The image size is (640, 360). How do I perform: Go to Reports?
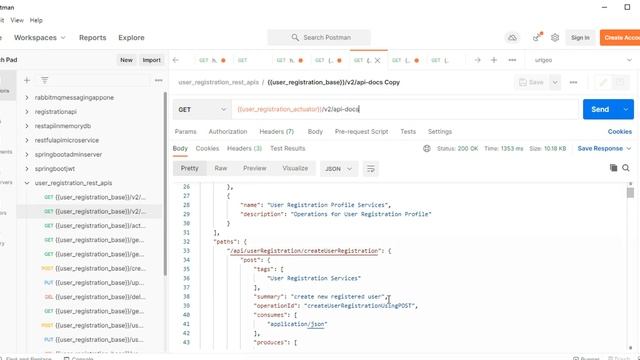[x=93, y=38]
